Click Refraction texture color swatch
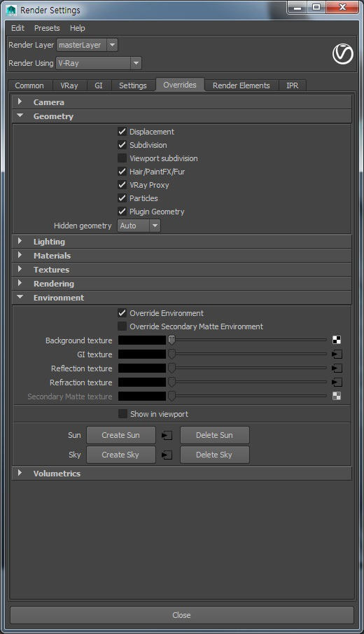 (x=142, y=382)
